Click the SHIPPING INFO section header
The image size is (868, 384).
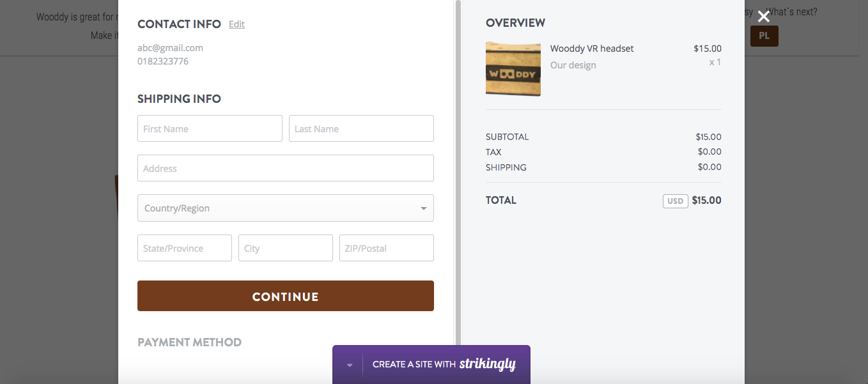pyautogui.click(x=179, y=98)
